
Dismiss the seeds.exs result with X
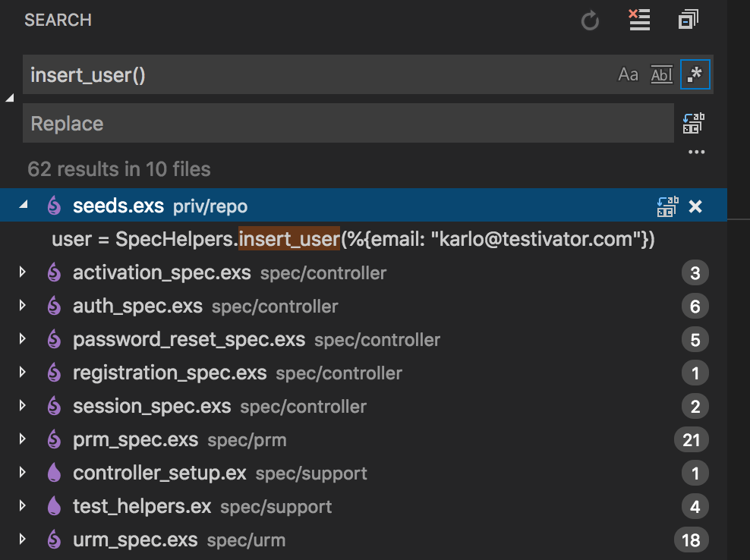[x=695, y=206]
